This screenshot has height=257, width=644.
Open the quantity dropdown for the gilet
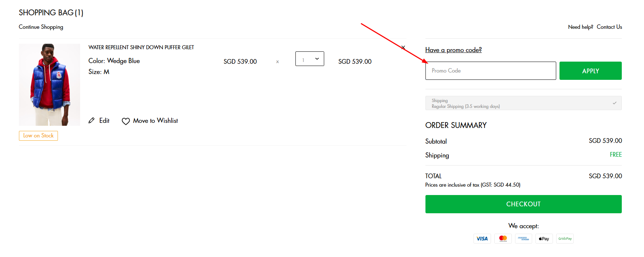(310, 59)
